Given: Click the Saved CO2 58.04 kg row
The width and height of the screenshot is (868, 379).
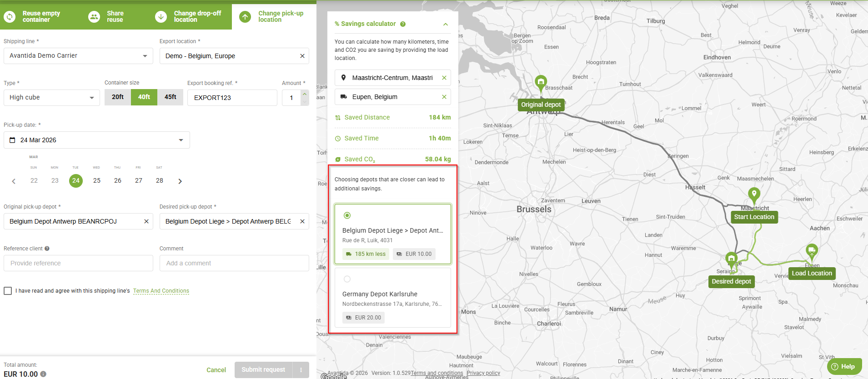Looking at the screenshot, I should (393, 159).
